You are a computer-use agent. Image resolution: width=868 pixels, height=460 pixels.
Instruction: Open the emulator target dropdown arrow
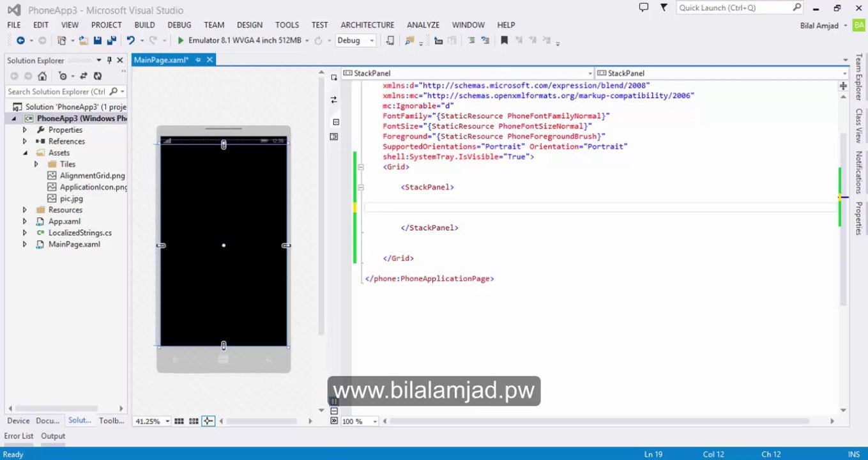307,40
